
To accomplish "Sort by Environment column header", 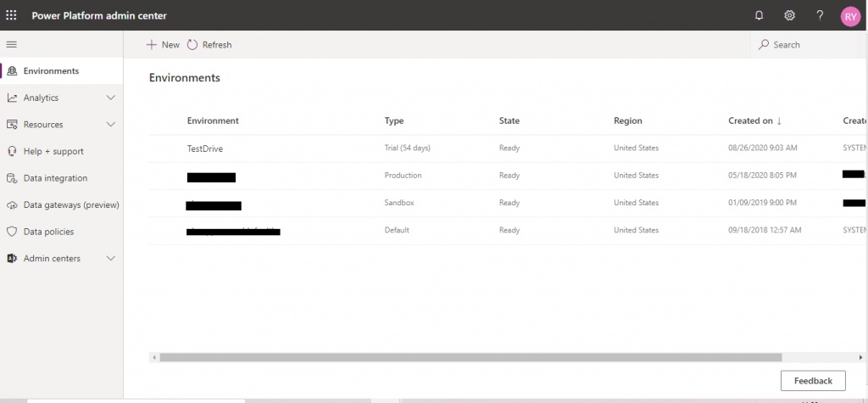I will (213, 120).
